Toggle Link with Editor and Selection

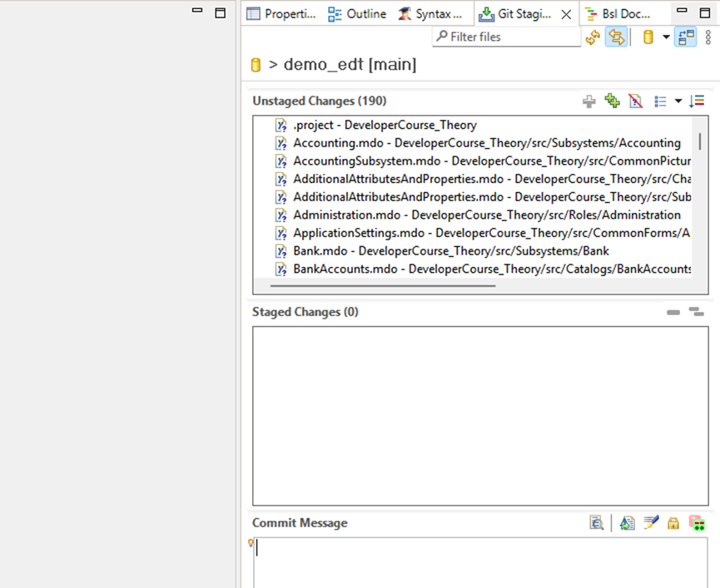pos(616,37)
